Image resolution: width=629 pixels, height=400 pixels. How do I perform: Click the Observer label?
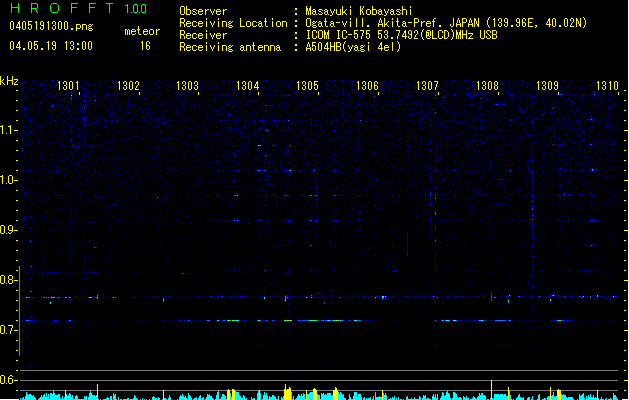click(203, 11)
